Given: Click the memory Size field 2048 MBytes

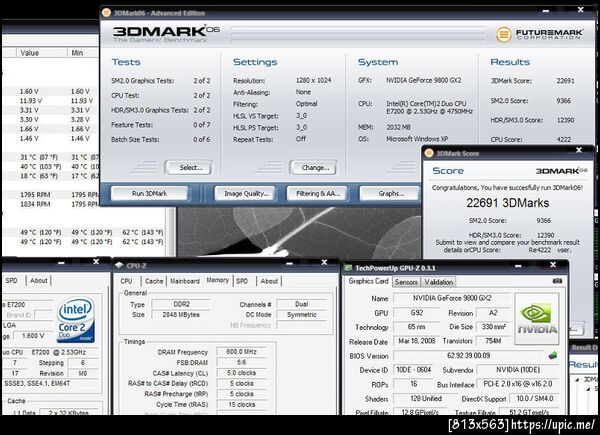Looking at the screenshot, I should 181,315.
